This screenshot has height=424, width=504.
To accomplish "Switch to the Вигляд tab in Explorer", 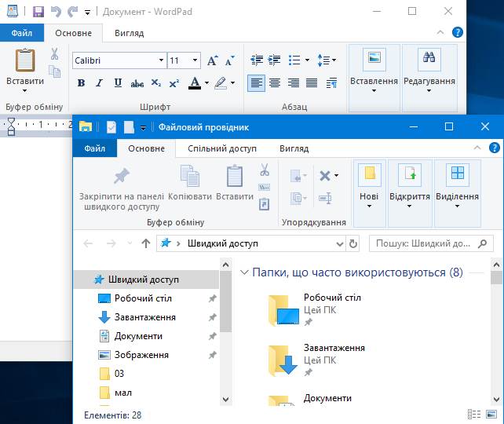I will (x=294, y=148).
